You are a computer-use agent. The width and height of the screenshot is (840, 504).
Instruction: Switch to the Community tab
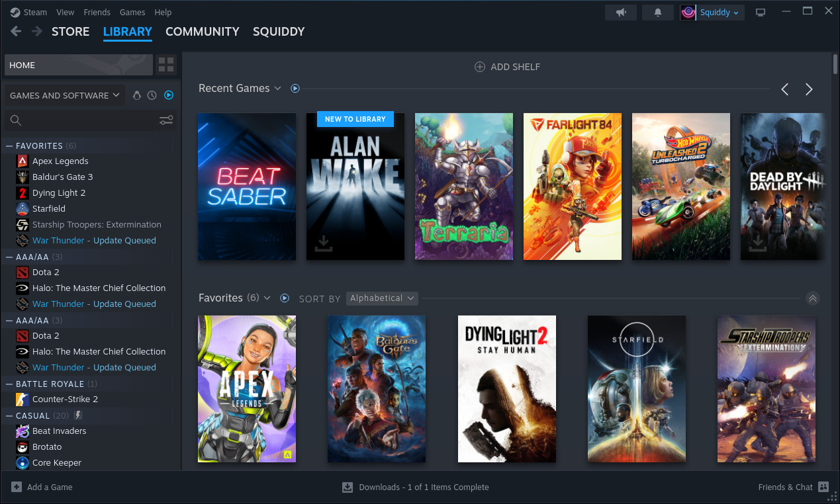[202, 32]
